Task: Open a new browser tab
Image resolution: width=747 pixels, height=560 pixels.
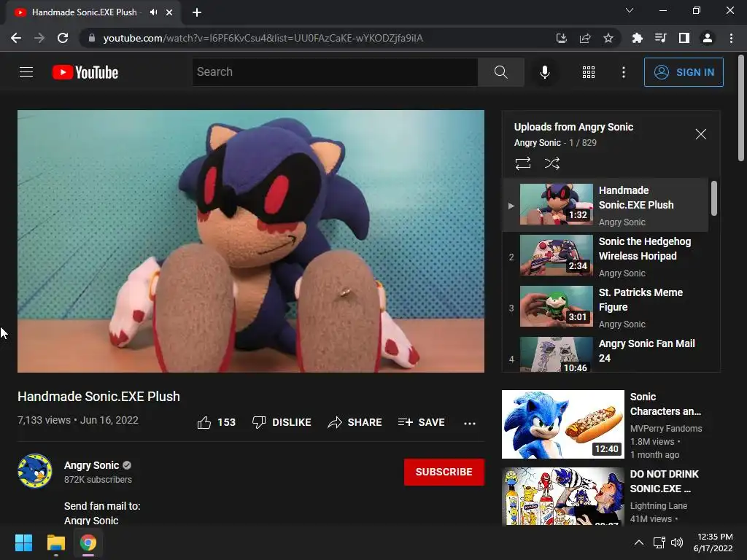Action: pyautogui.click(x=197, y=12)
